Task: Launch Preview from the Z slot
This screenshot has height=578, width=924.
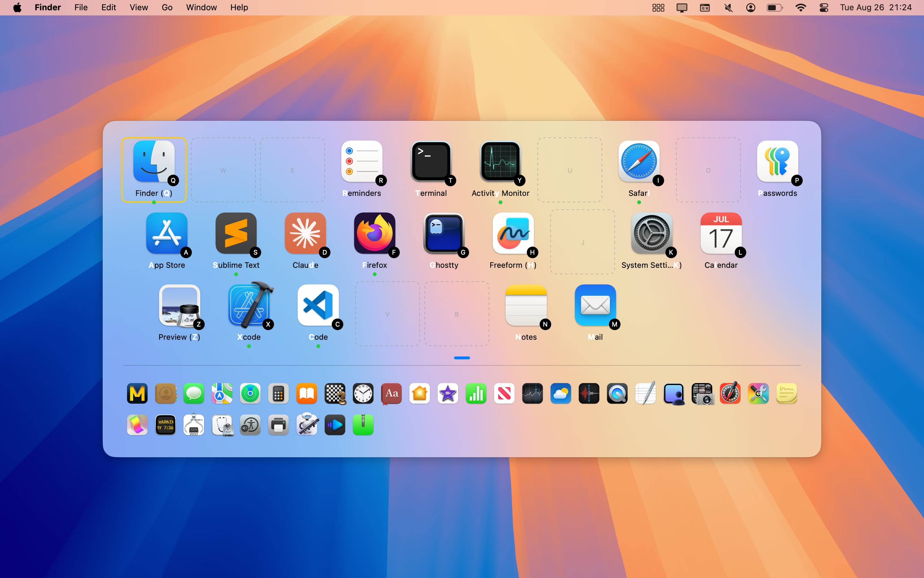Action: [x=179, y=305]
